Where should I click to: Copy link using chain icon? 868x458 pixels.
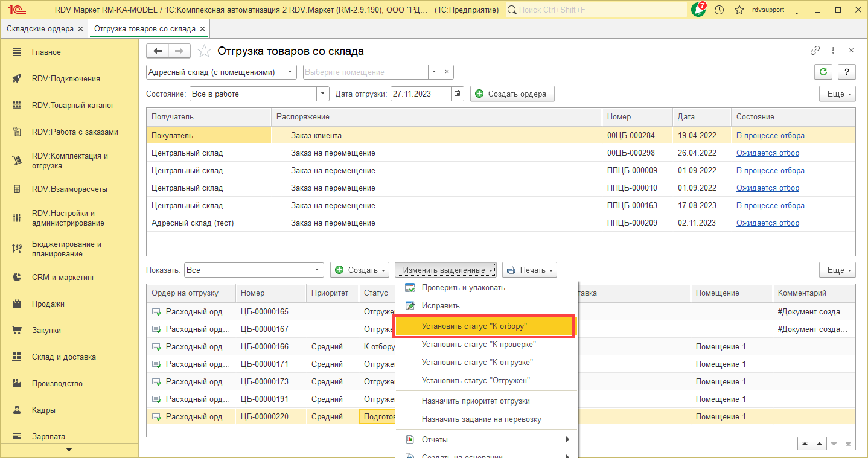815,51
